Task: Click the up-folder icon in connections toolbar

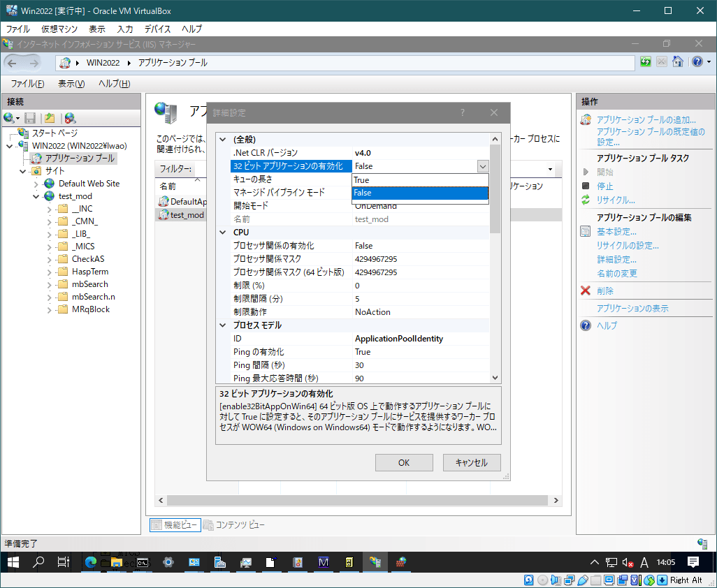Action: point(50,118)
